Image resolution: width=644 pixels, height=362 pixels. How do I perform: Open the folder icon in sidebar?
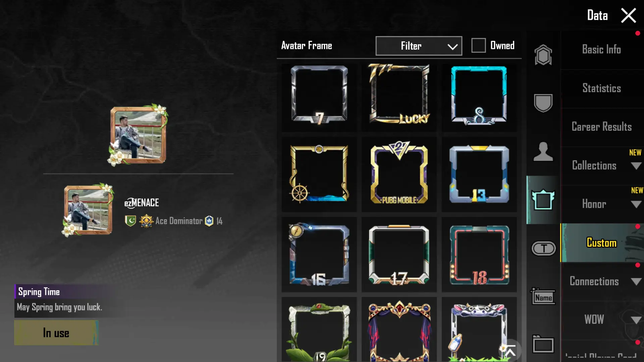pyautogui.click(x=543, y=344)
